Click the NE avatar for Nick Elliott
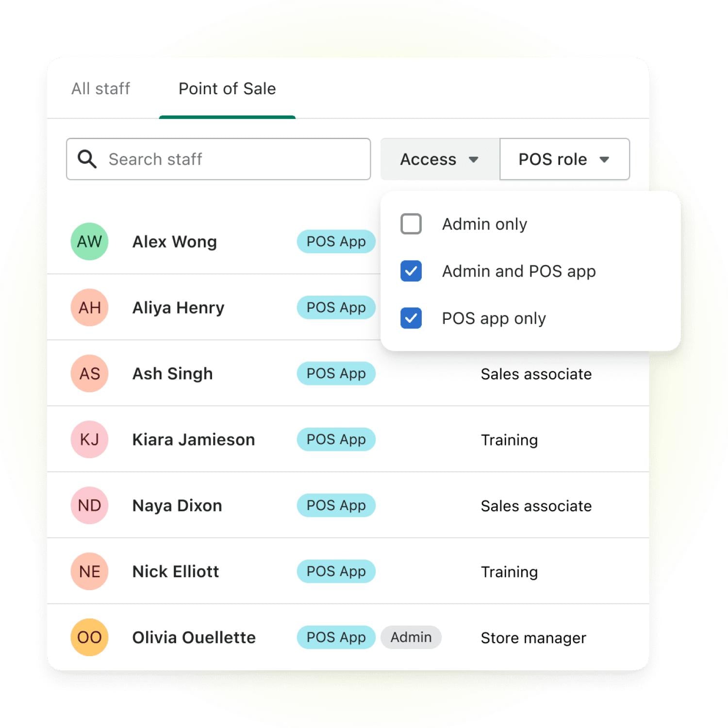This screenshot has height=728, width=728. point(89,571)
